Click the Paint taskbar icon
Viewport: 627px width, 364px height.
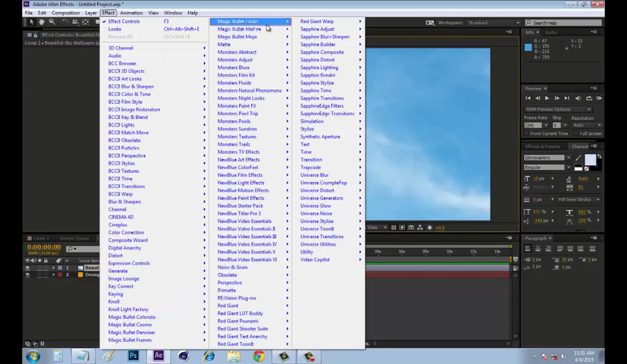pos(108,356)
